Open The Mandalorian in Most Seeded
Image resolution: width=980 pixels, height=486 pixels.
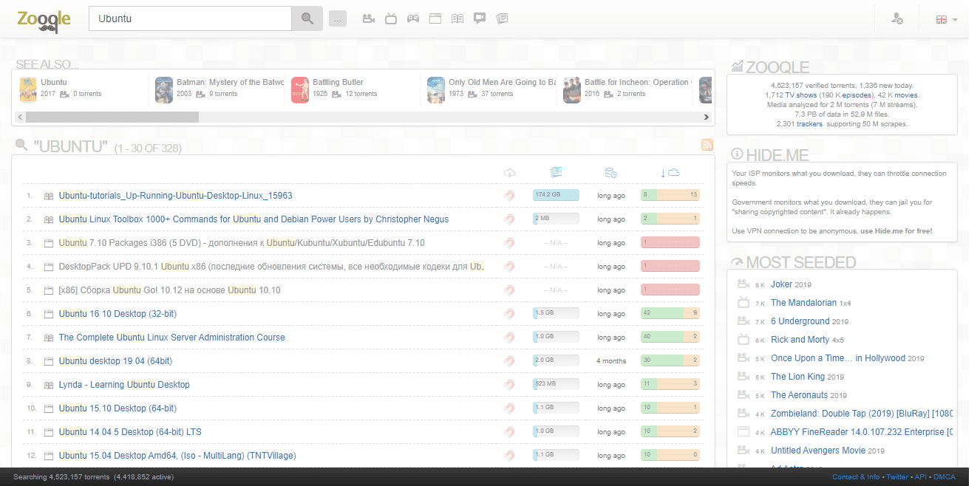(803, 303)
